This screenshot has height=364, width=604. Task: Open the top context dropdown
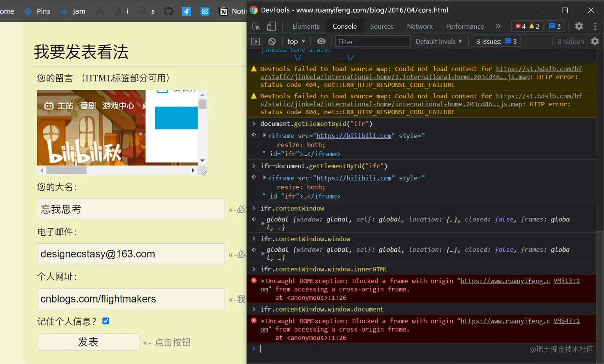point(296,42)
